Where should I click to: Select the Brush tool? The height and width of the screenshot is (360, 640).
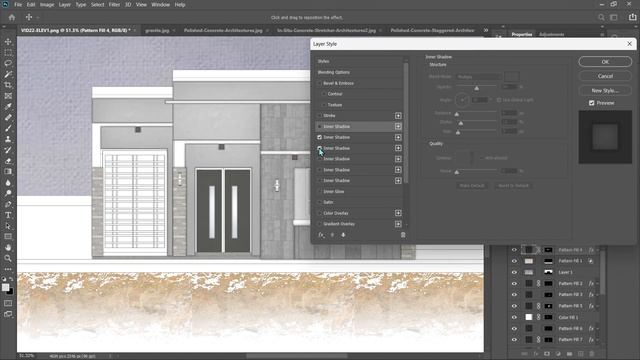point(8,128)
